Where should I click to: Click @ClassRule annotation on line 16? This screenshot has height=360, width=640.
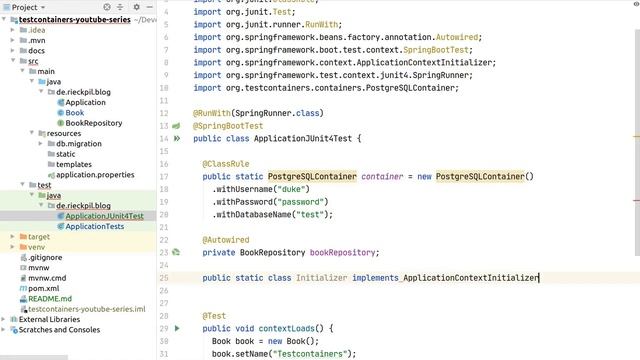(226, 164)
